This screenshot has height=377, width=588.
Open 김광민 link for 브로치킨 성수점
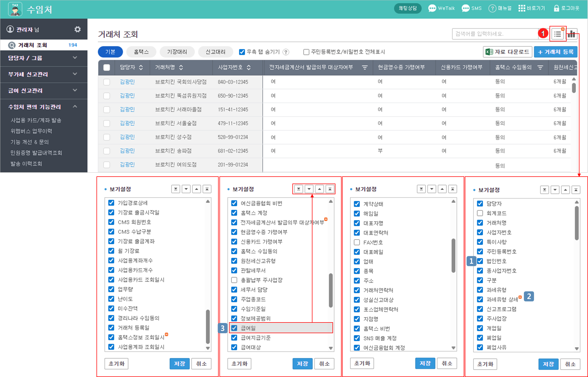(127, 137)
